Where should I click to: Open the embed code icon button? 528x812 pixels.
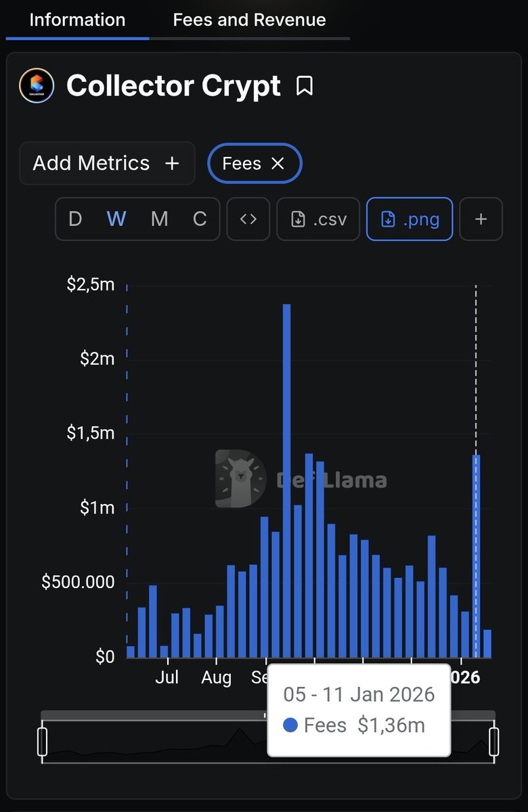(x=248, y=219)
